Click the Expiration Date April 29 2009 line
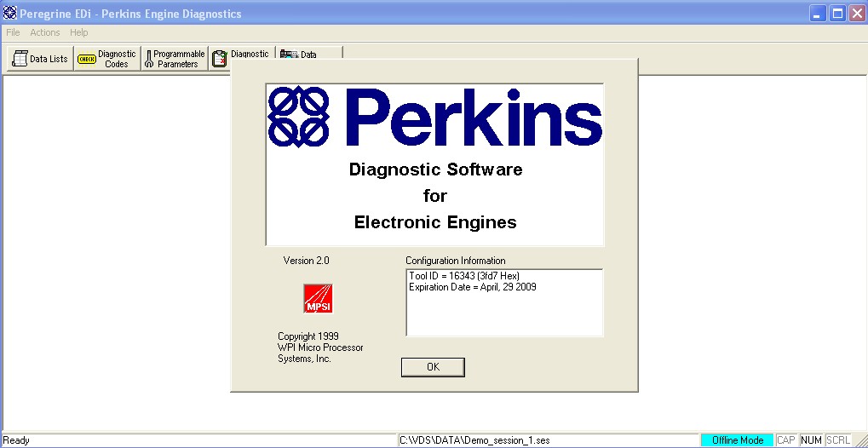The height and width of the screenshot is (448, 868). (x=472, y=287)
